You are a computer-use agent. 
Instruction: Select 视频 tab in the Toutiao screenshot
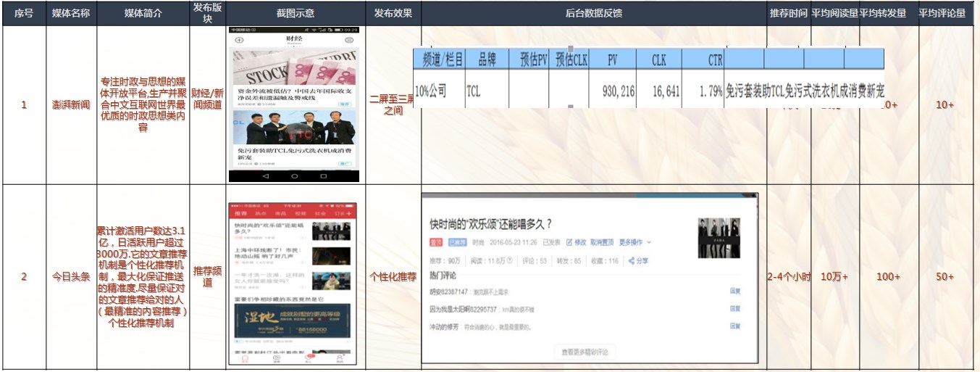pos(301,213)
